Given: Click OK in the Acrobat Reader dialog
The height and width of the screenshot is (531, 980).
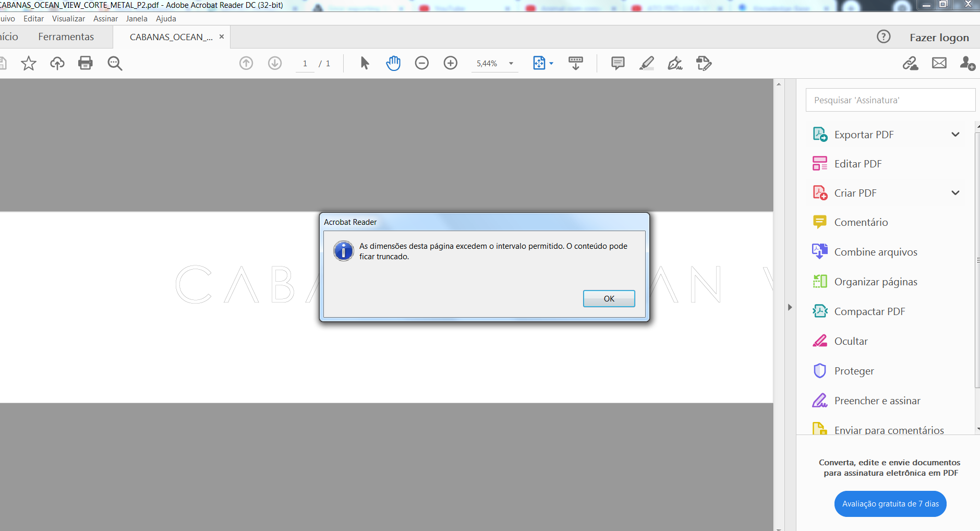Looking at the screenshot, I should [609, 298].
